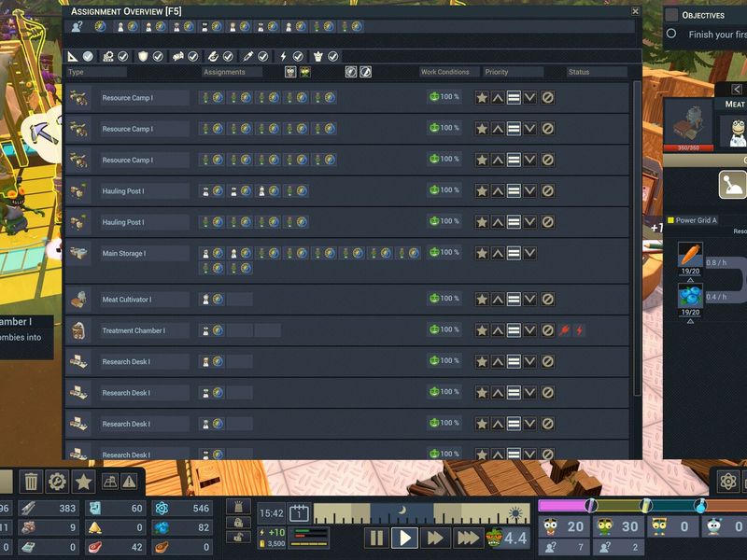
Task: Lower priority chevron for Main Storage I
Action: tap(529, 253)
